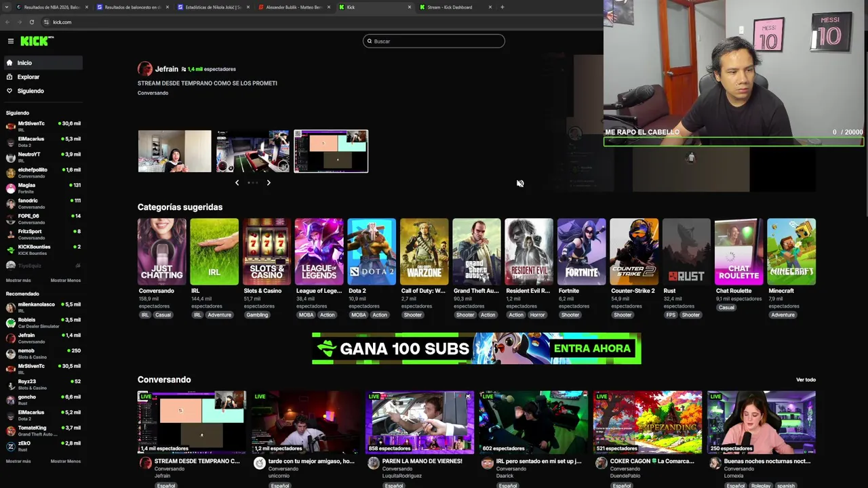Click the FPS tag under Rust
Viewport: 868px width, 488px height.
coord(671,314)
